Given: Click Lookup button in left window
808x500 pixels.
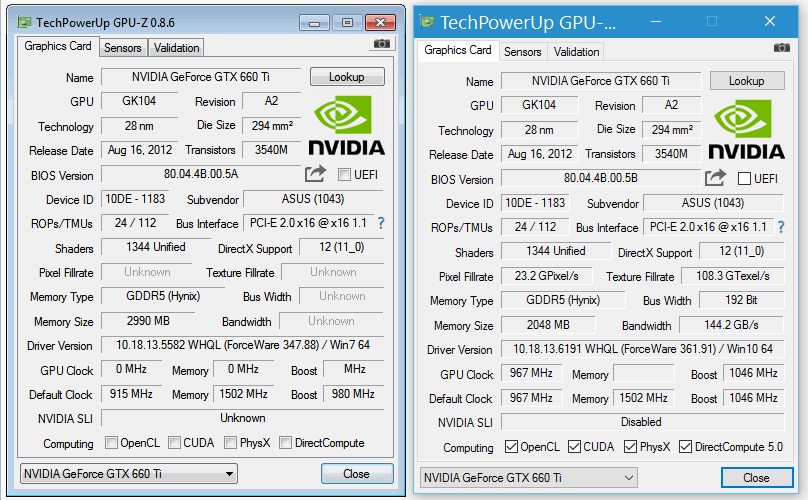Looking at the screenshot, I should 347,77.
